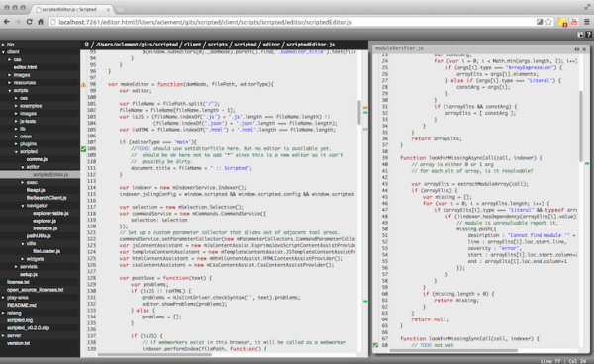594x364 pixels.
Task: Collapse the scripts folder in navigator
Action: coord(10,90)
